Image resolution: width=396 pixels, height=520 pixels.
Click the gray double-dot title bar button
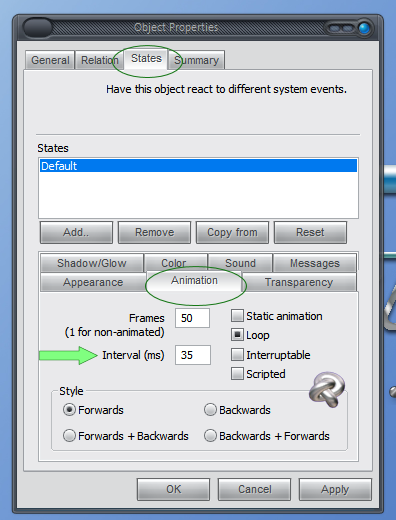click(341, 29)
